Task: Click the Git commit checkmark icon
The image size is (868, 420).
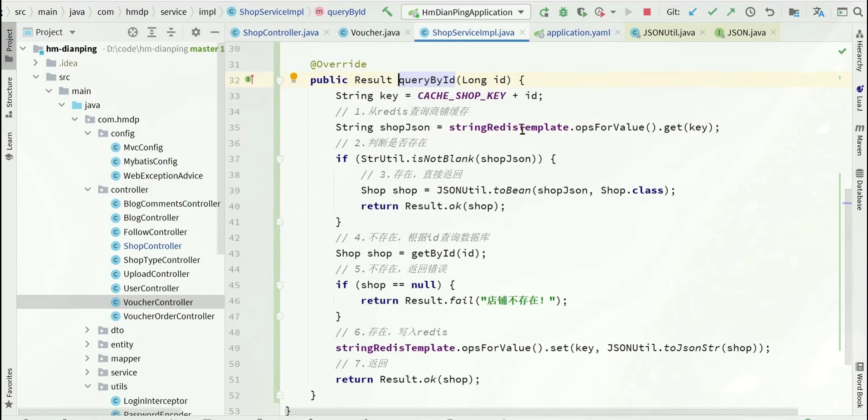Action: (712, 12)
